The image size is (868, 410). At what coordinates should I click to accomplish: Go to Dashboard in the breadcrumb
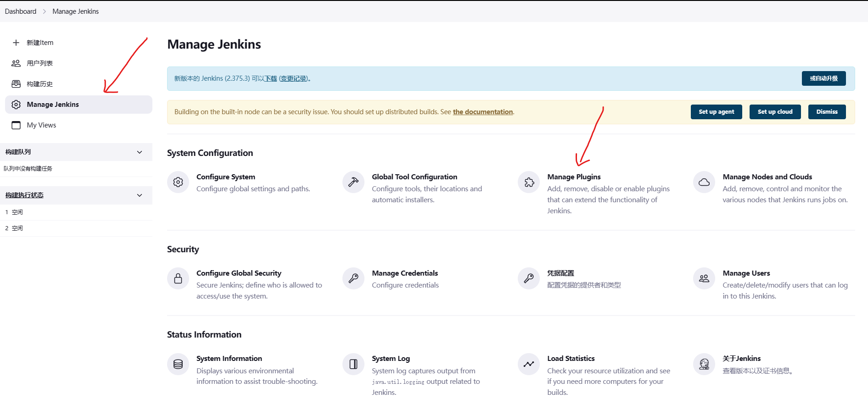[x=21, y=11]
